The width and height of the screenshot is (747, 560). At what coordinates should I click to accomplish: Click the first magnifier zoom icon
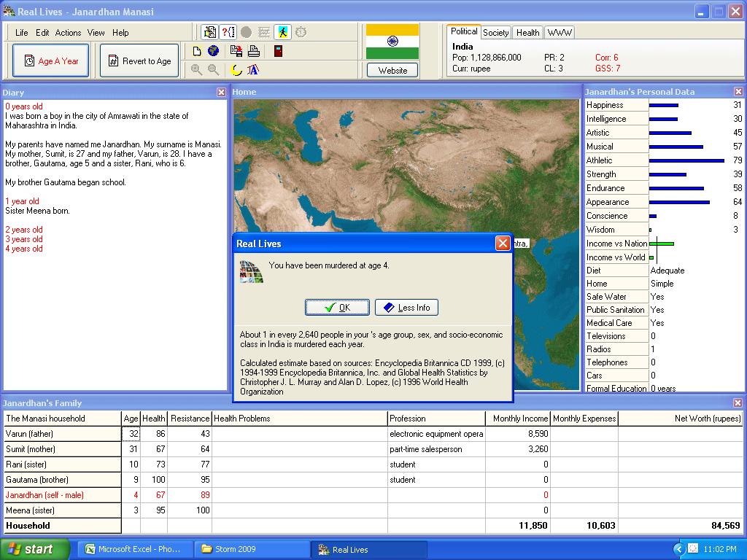click(x=196, y=69)
